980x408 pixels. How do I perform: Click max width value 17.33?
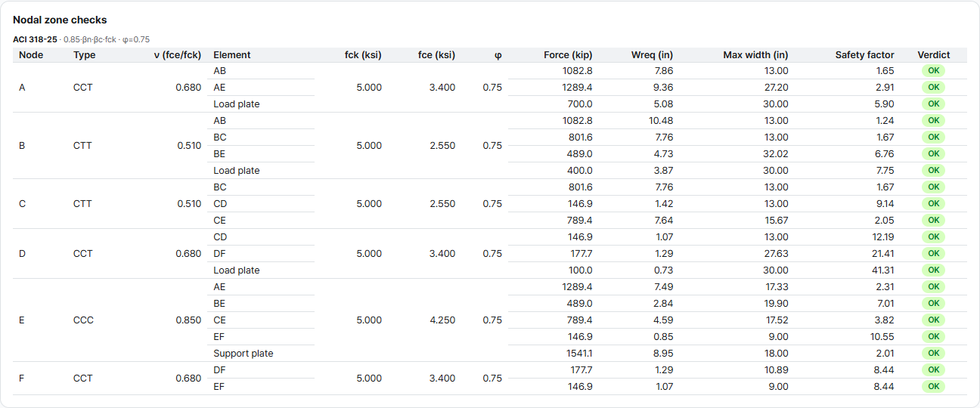tap(776, 287)
